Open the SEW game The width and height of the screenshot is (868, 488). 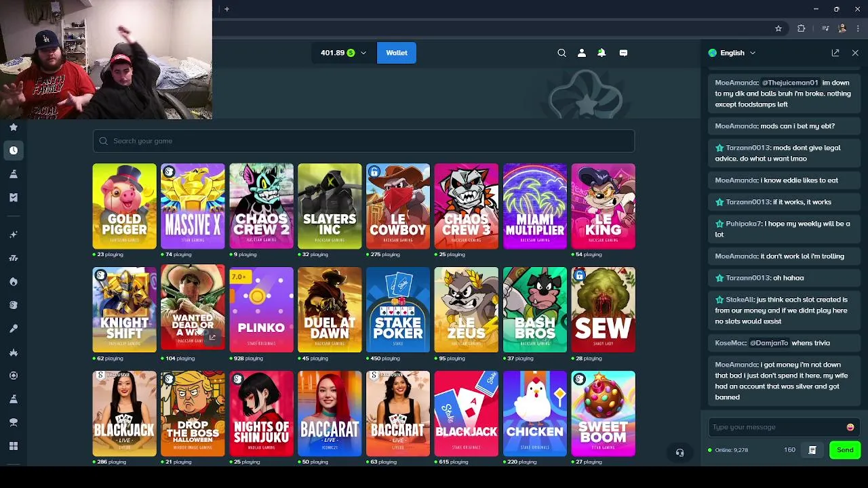click(604, 310)
